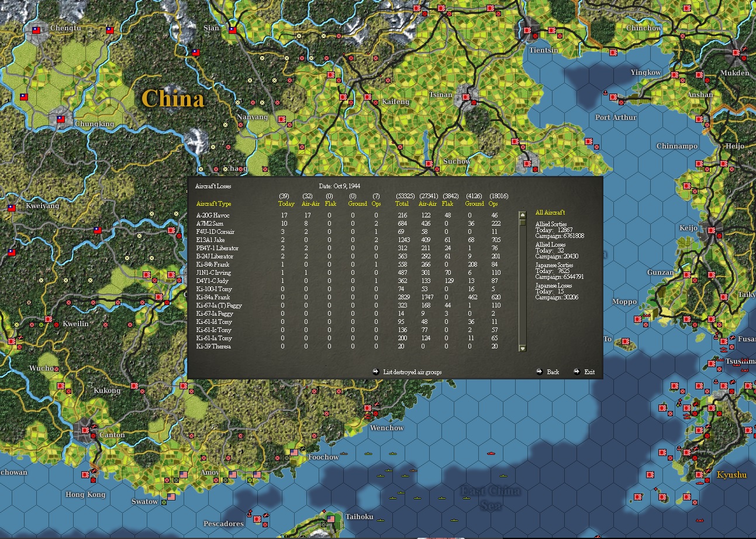Click the List destroyed air groups button
This screenshot has width=756, height=539.
click(407, 372)
